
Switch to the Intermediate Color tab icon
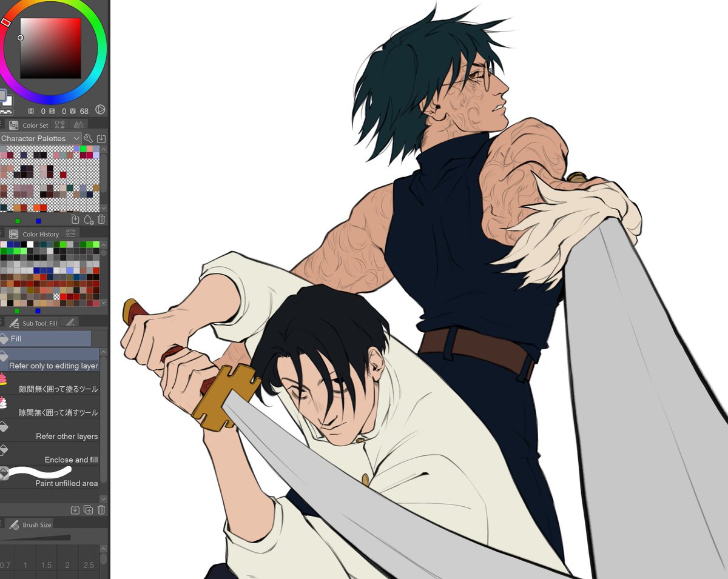[x=59, y=124]
